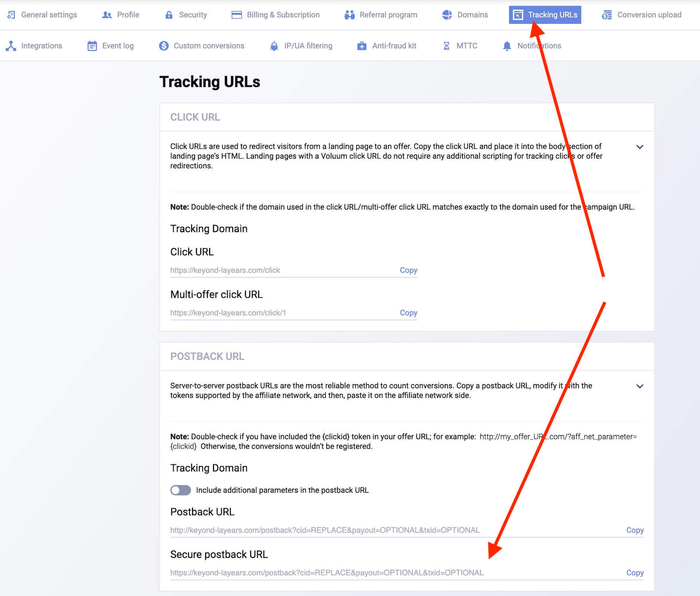Image resolution: width=700 pixels, height=596 pixels.
Task: Collapse the Click URL description chevron
Action: coord(640,147)
